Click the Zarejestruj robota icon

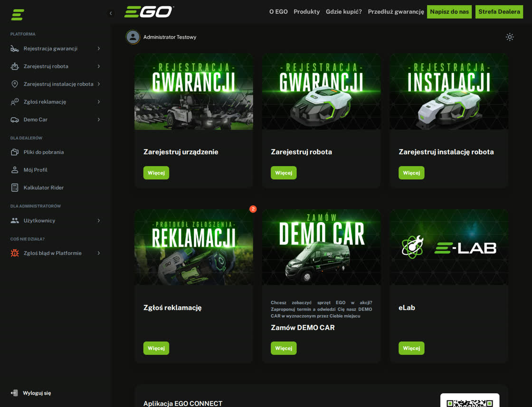click(15, 66)
